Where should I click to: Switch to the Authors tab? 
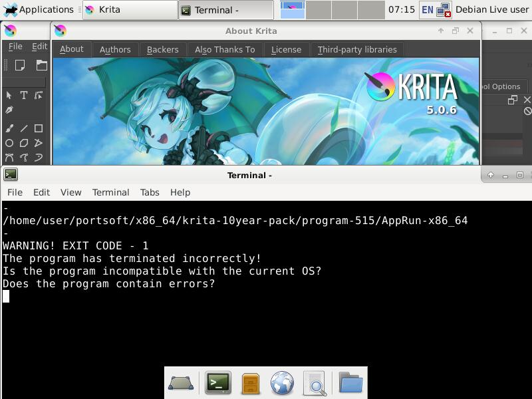115,49
